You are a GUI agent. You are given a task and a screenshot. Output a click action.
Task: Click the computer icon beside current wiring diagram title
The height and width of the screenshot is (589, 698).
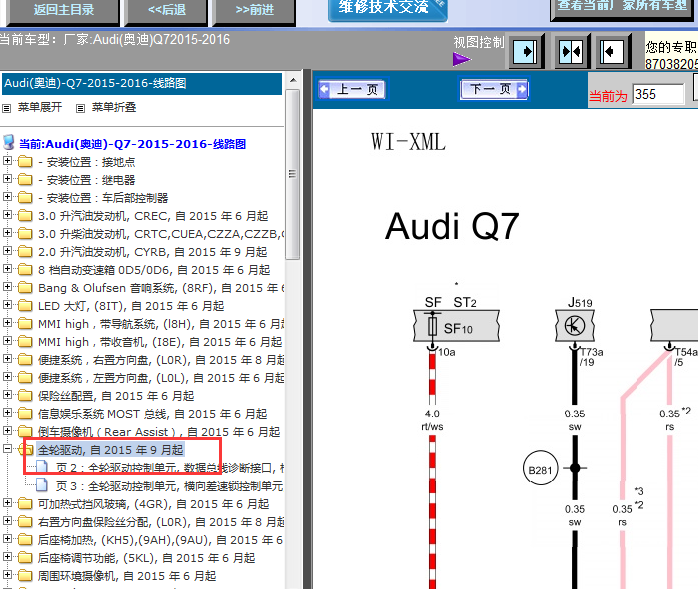(x=8, y=143)
